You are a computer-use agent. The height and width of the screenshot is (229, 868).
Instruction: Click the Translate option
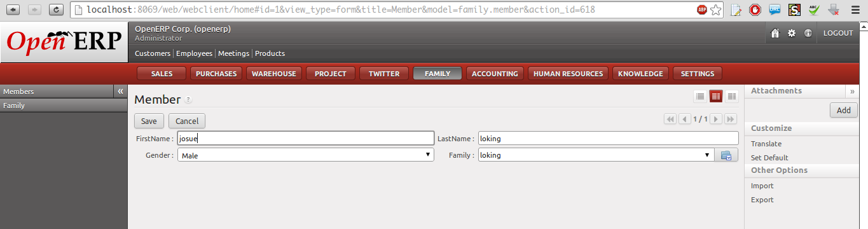click(x=766, y=144)
